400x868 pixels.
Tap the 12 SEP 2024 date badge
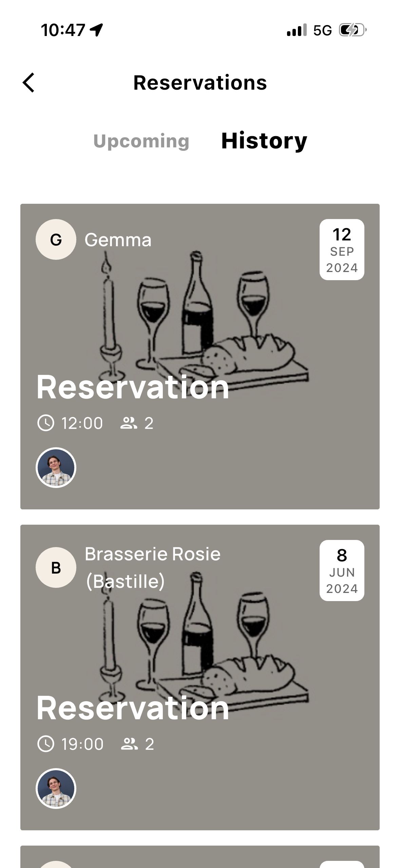coord(342,250)
